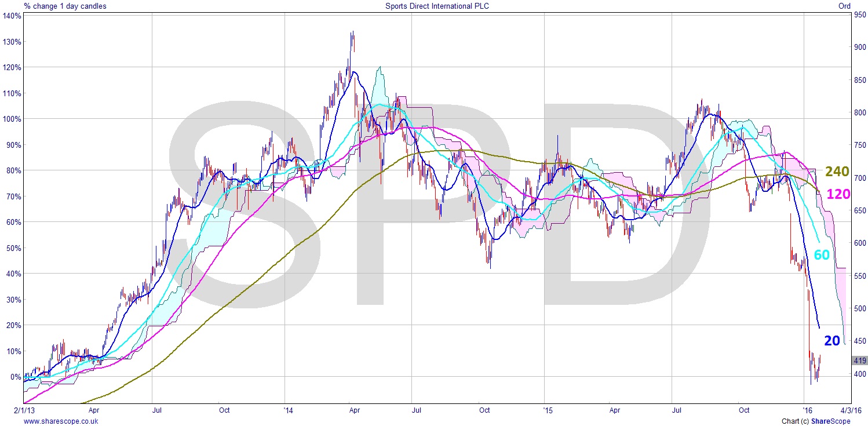
Task: Select the cyan 60 moving average label
Action: [x=822, y=255]
